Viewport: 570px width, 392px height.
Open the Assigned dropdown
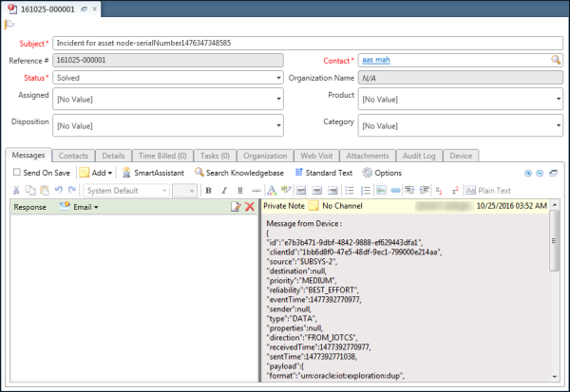[x=278, y=99]
